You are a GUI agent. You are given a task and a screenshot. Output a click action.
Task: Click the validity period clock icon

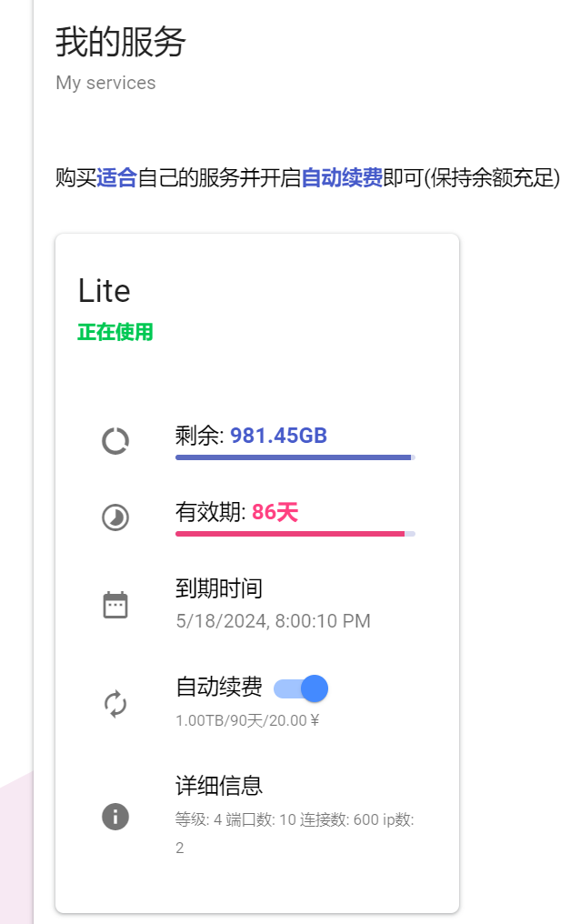[115, 517]
